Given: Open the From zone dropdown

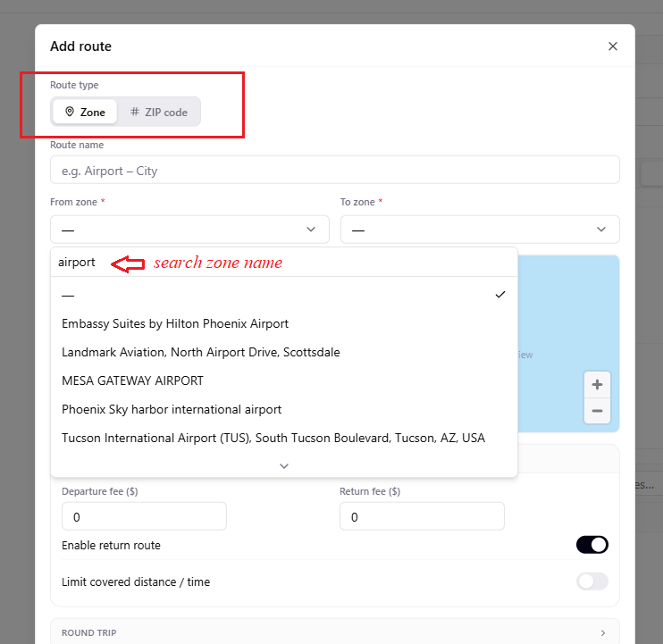Looking at the screenshot, I should pos(189,230).
